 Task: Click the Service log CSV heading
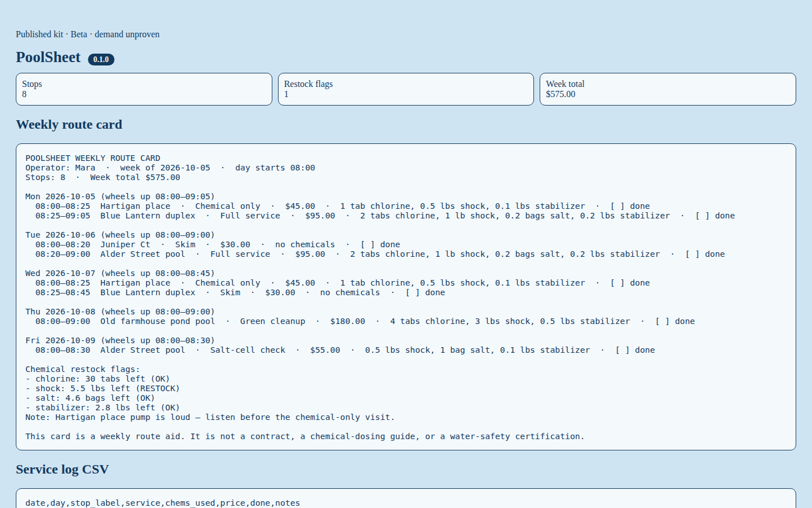point(62,470)
